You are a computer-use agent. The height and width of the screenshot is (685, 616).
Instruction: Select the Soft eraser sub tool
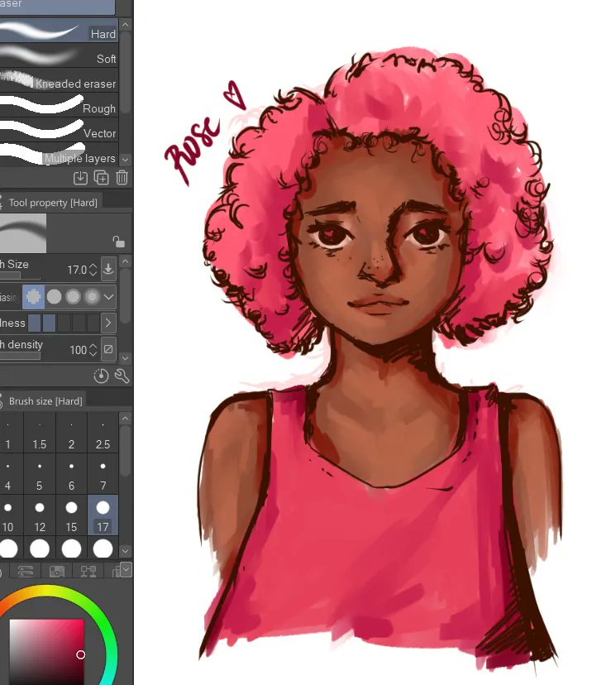[x=59, y=55]
